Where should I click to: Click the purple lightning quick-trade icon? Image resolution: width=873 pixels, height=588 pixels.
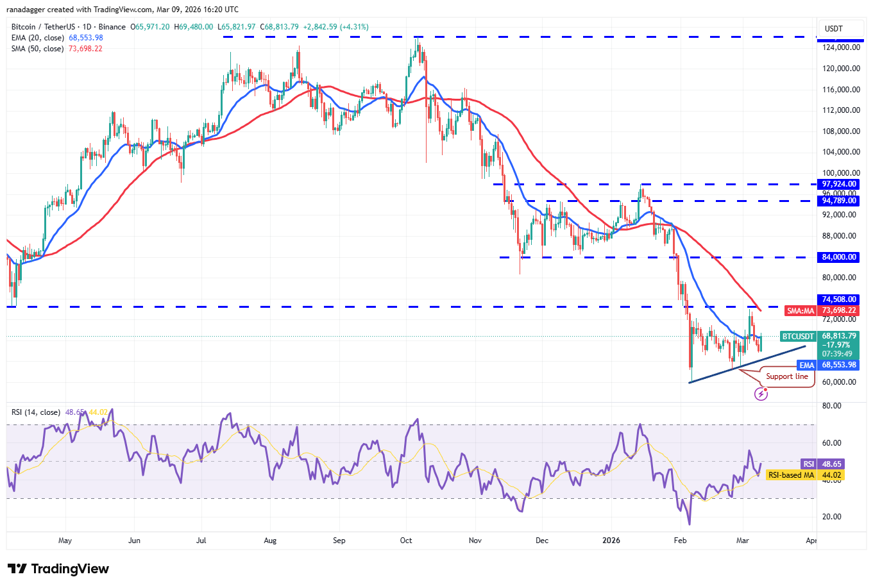pyautogui.click(x=761, y=395)
